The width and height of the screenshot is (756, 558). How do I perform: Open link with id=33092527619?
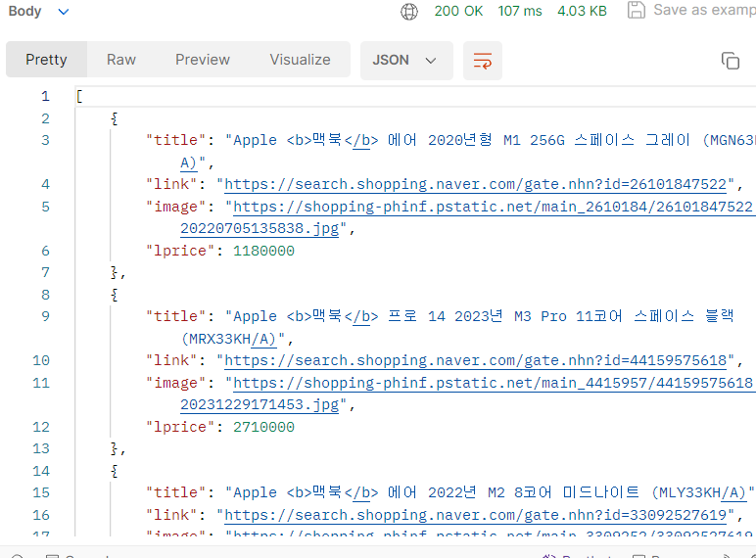pyautogui.click(x=475, y=515)
